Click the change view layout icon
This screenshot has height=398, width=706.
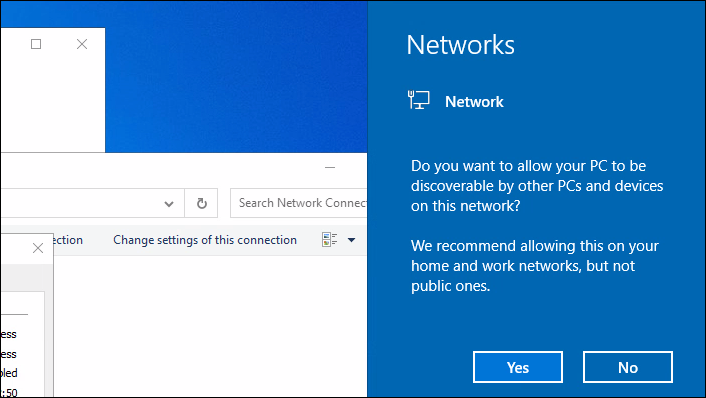pos(330,240)
